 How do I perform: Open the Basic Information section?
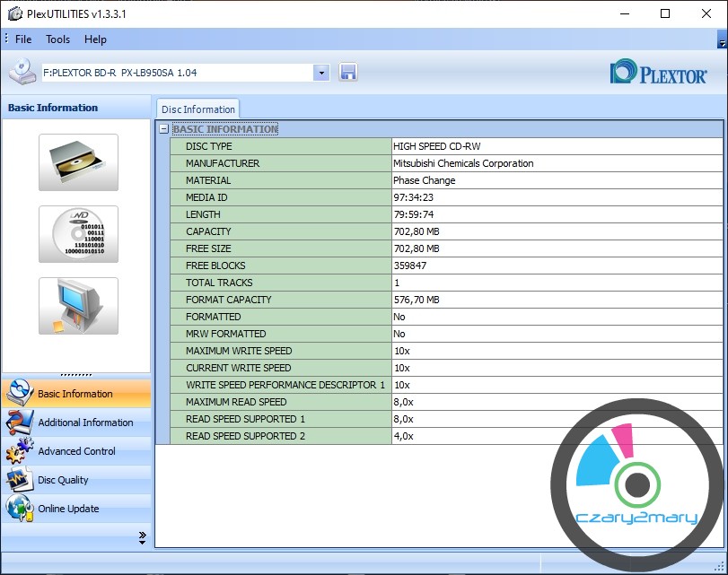(75, 394)
